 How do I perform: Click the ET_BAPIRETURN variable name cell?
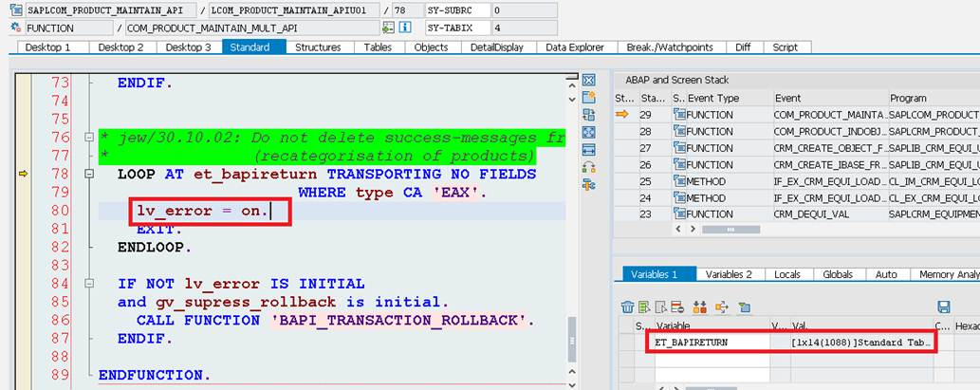pos(712,343)
